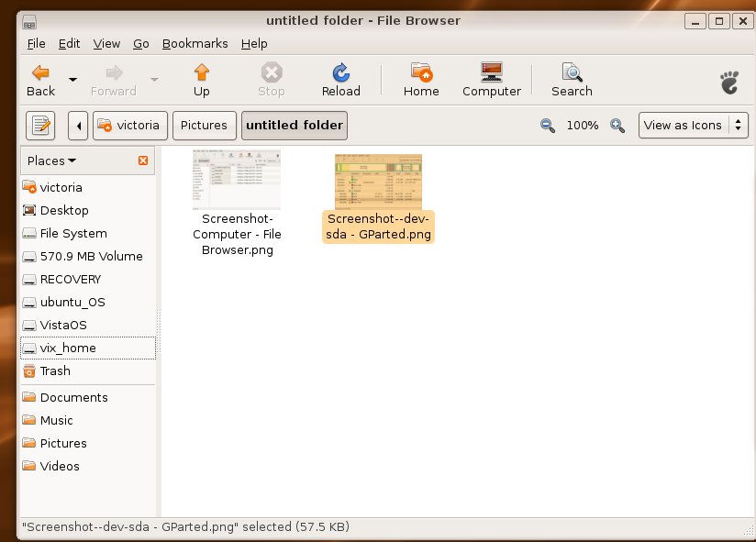The width and height of the screenshot is (756, 542).
Task: Open Trash in sidebar
Action: pyautogui.click(x=88, y=371)
